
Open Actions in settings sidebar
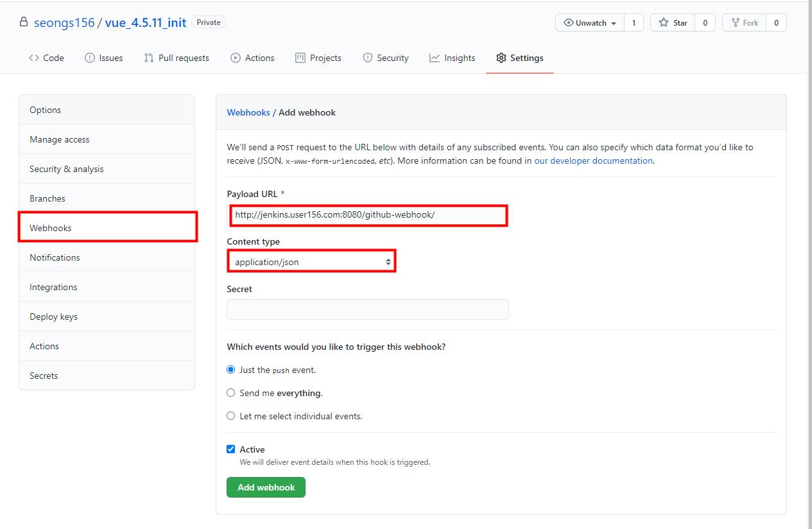tap(107, 346)
